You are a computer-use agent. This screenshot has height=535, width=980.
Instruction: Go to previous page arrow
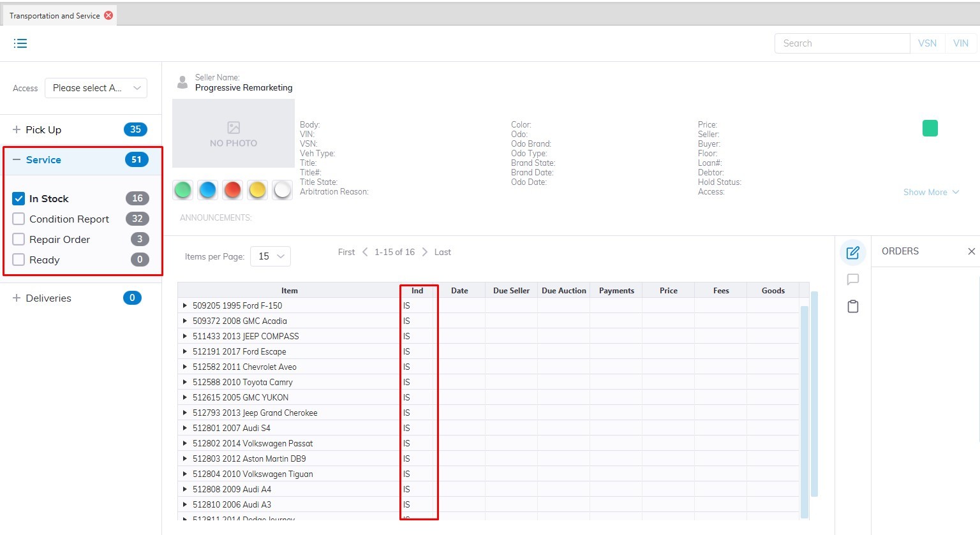[x=365, y=252]
